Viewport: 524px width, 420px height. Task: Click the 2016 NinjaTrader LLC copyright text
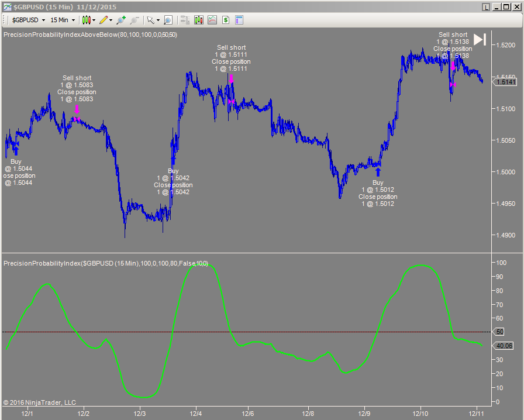point(39,402)
